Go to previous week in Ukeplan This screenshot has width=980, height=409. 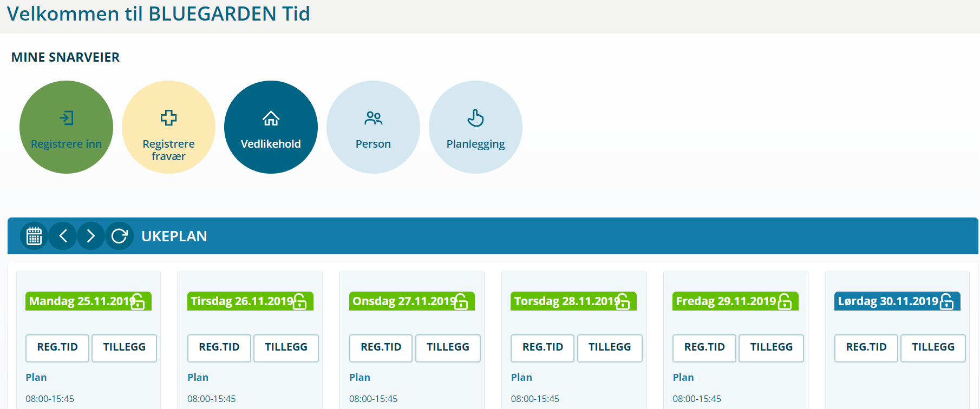[63, 236]
